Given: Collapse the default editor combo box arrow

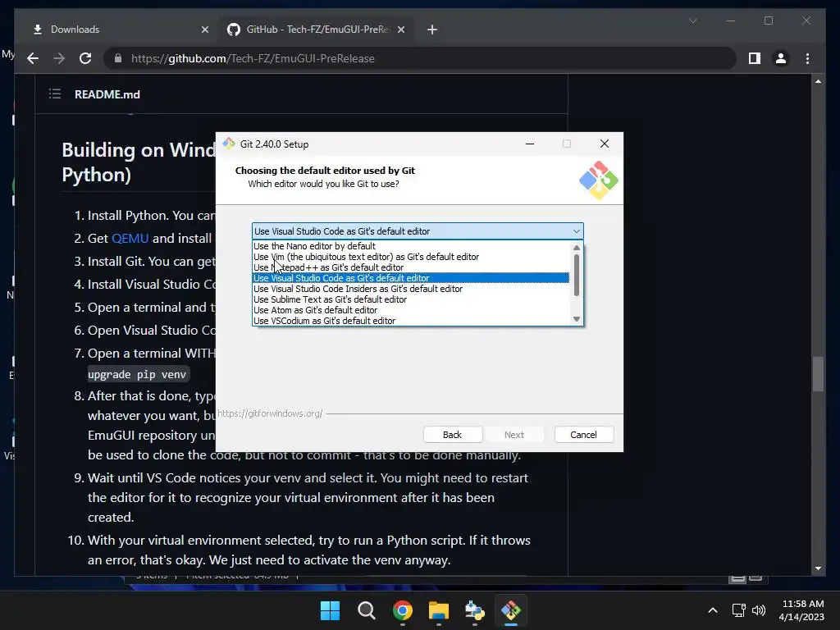Looking at the screenshot, I should (577, 231).
